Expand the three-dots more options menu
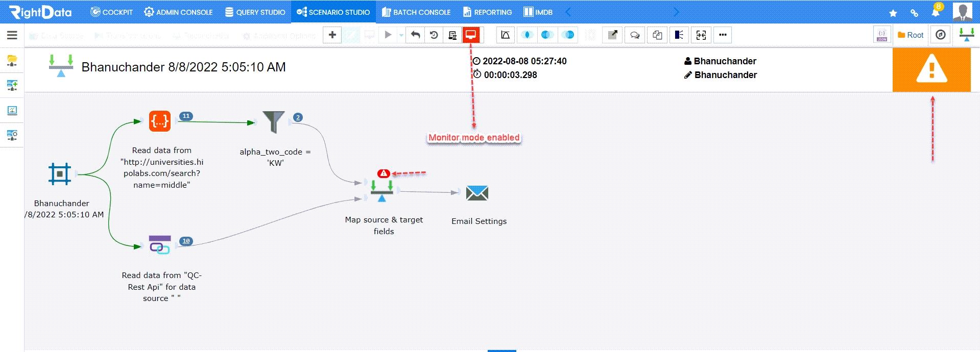Viewport: 980px width, 352px height. [x=722, y=35]
